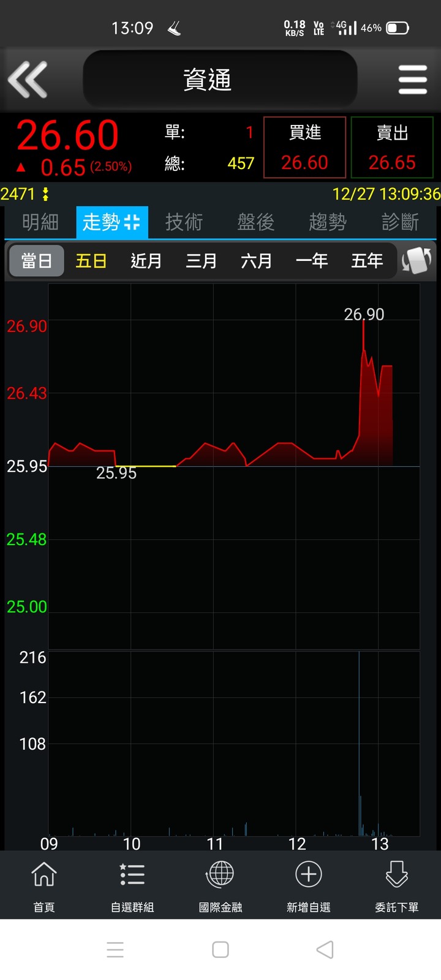This screenshot has width=441, height=980.
Task: Tap the 25.00 axis price label
Action: pyautogui.click(x=26, y=607)
